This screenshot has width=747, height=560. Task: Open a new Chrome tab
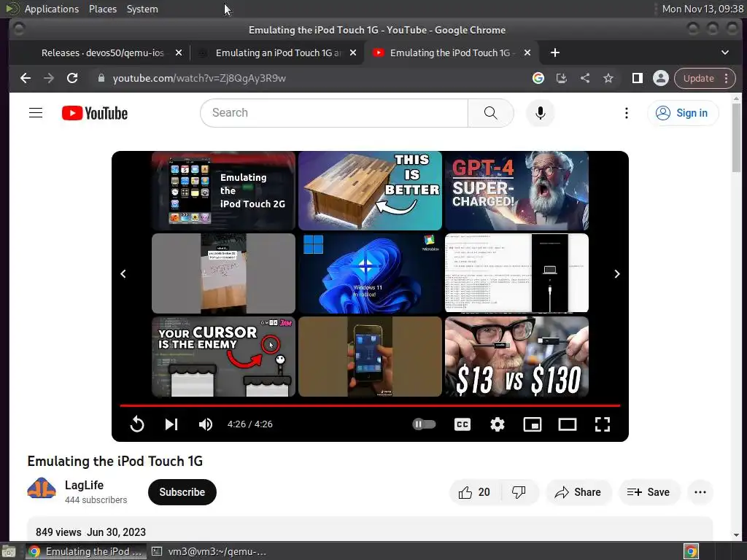[555, 52]
